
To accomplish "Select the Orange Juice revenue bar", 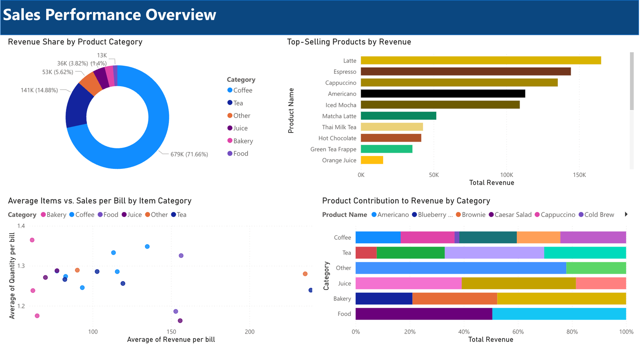I will click(372, 160).
